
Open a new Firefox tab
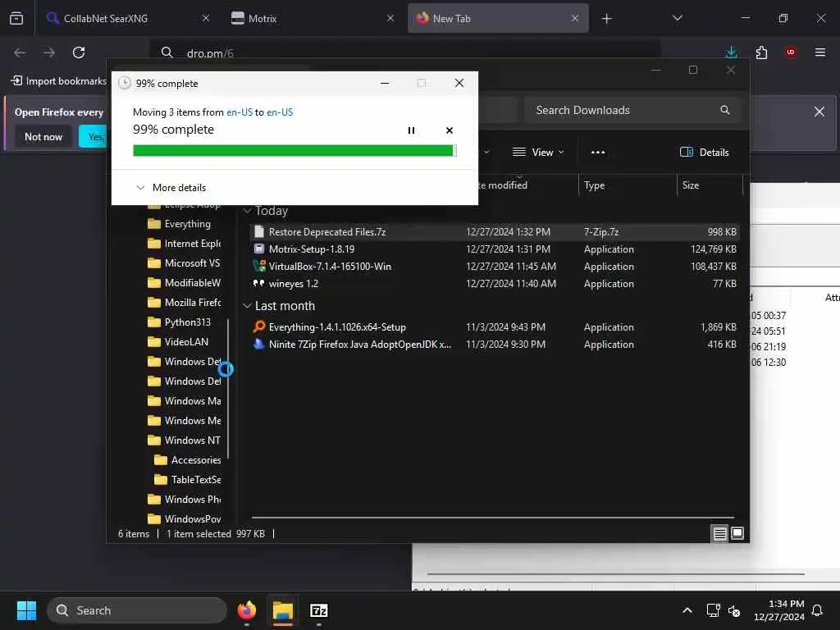click(606, 19)
